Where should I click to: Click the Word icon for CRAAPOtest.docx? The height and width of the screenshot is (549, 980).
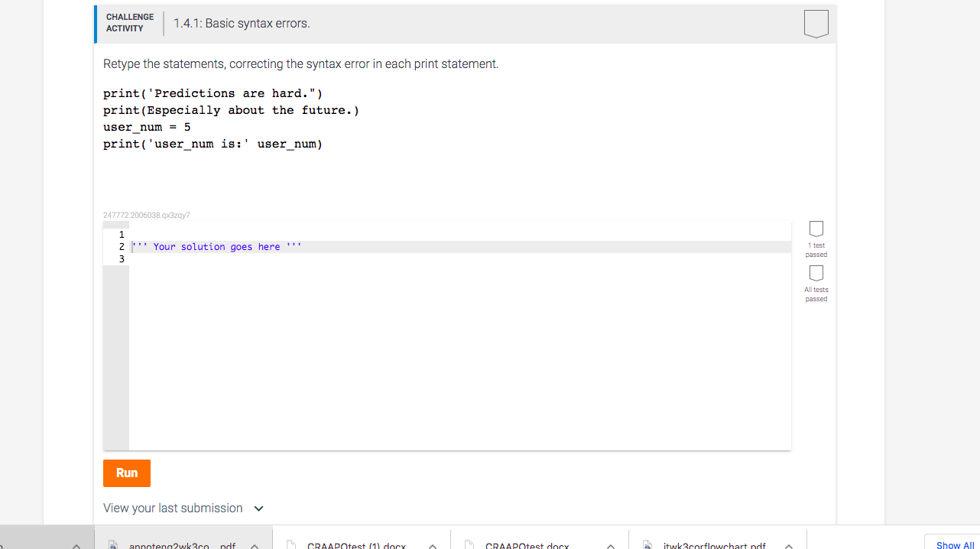tap(469, 544)
